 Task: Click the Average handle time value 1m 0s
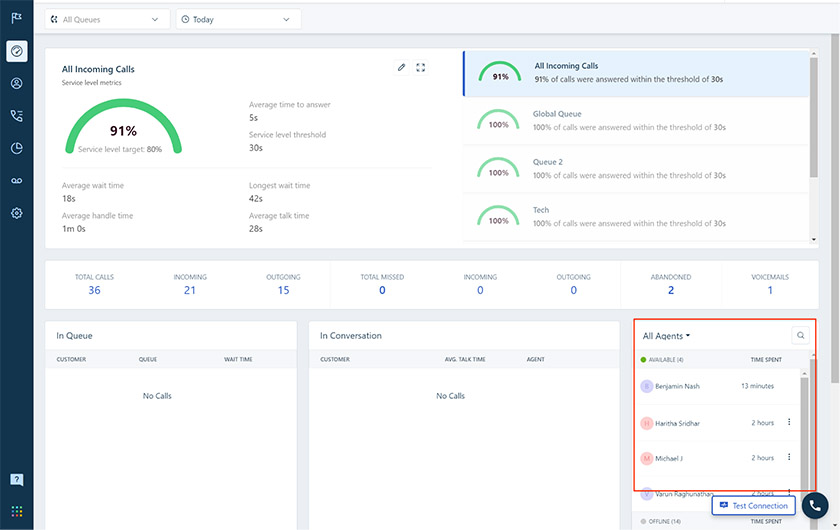click(x=73, y=228)
